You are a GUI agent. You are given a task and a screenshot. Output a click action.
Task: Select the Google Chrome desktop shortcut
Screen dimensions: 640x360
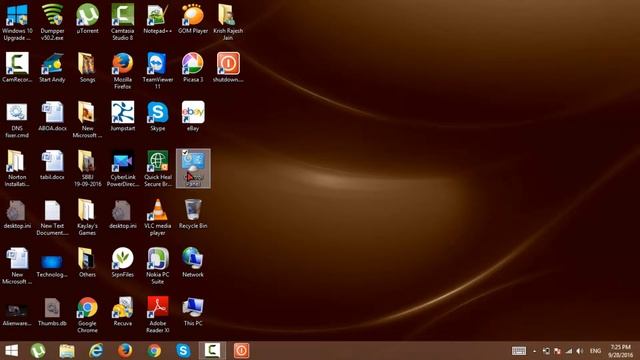[87, 315]
